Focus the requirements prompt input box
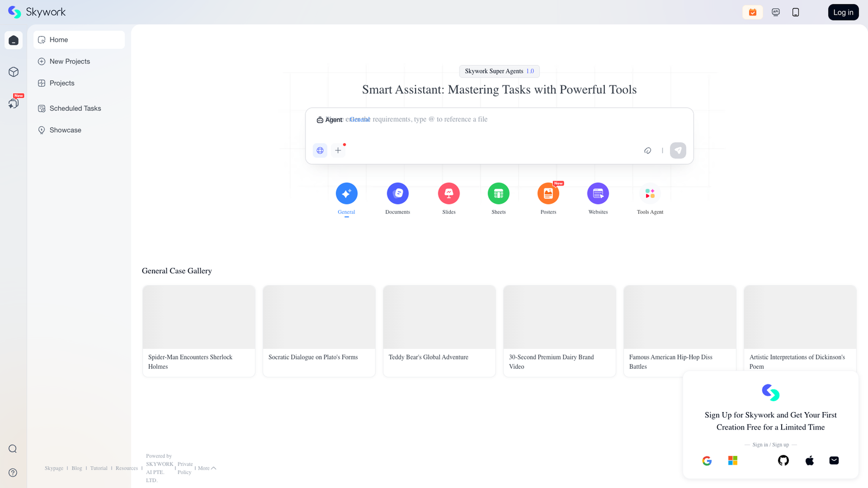 (499, 120)
